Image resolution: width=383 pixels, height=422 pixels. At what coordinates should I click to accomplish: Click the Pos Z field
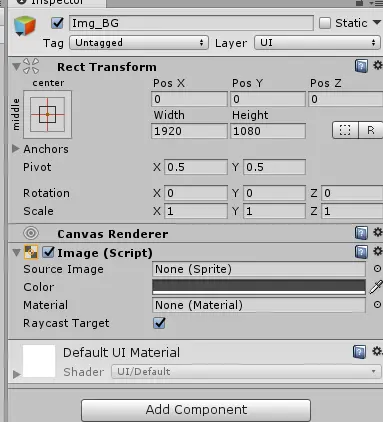(x=346, y=99)
